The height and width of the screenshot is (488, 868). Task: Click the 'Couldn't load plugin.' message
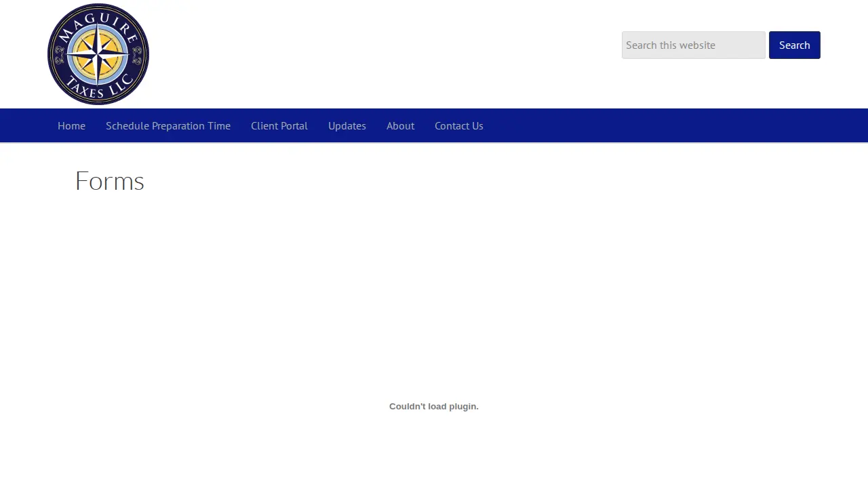[434, 407]
